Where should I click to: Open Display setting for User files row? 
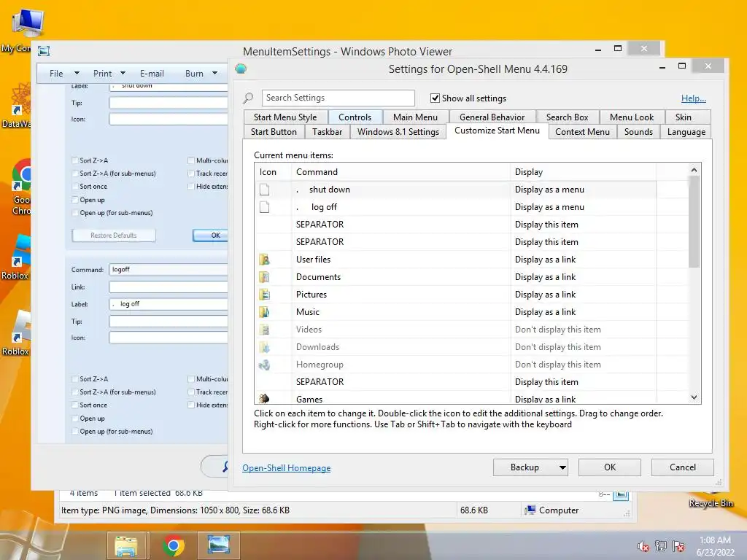click(x=583, y=260)
